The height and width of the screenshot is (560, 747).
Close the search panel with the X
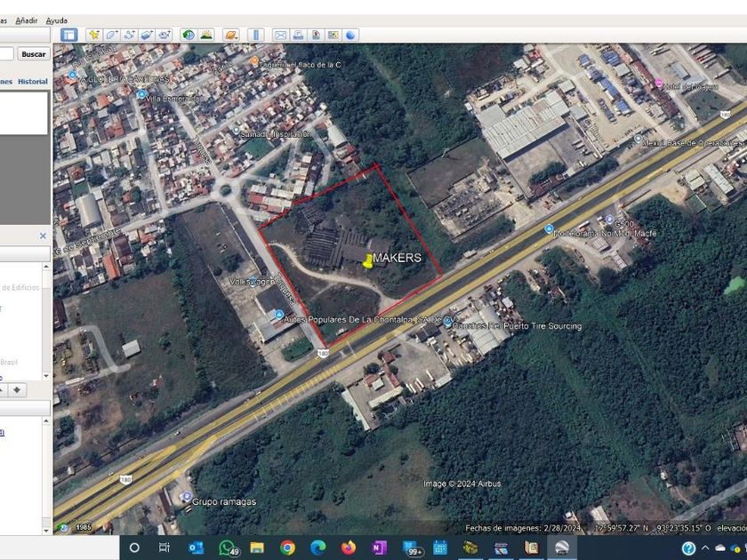click(43, 236)
